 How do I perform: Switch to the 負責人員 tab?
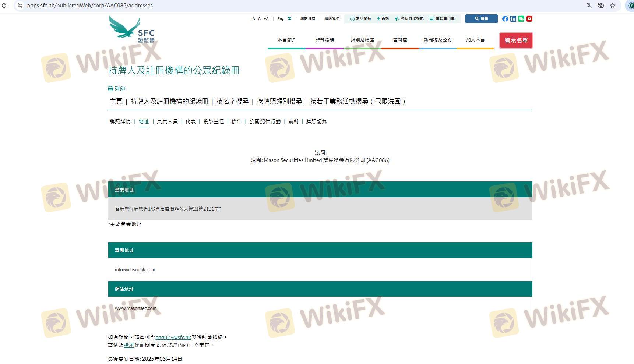167,121
